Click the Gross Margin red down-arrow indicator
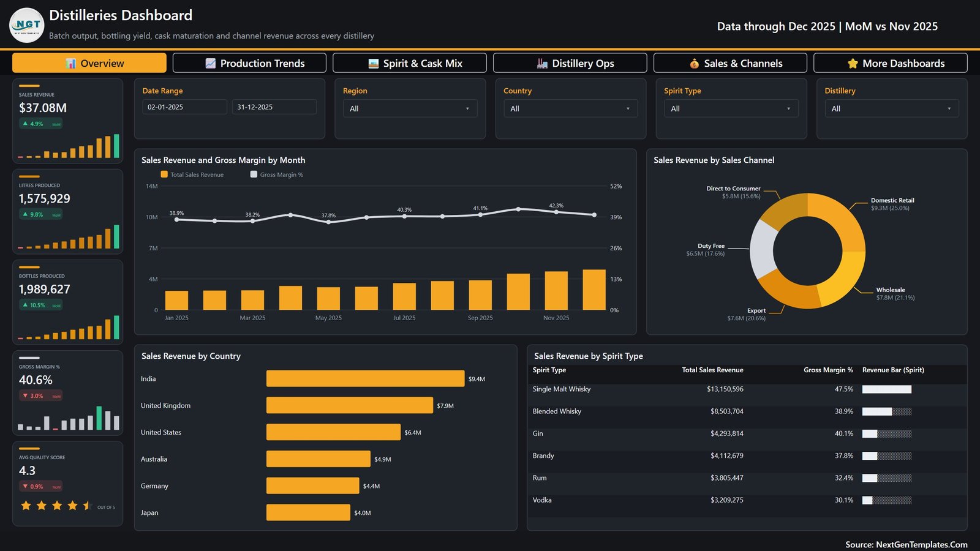The width and height of the screenshot is (980, 551). pos(25,395)
